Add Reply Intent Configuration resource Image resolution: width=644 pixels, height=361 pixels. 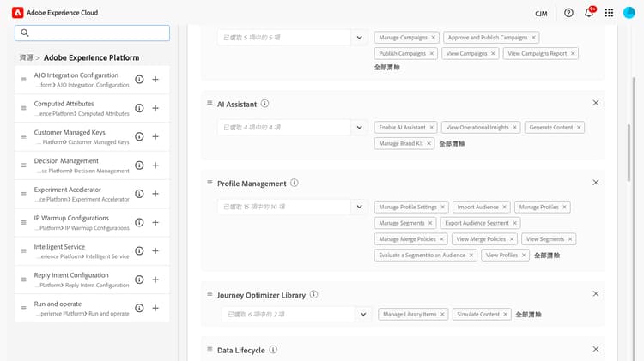155,280
